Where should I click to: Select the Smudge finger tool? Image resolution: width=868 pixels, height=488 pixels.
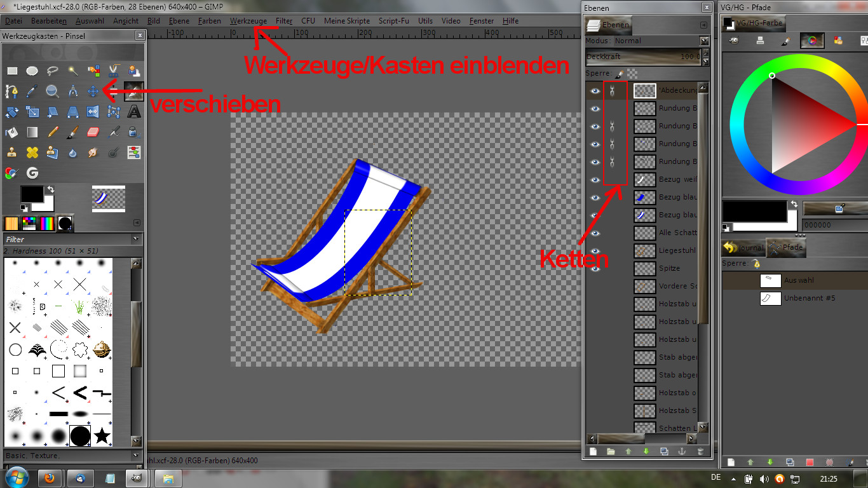tap(93, 152)
